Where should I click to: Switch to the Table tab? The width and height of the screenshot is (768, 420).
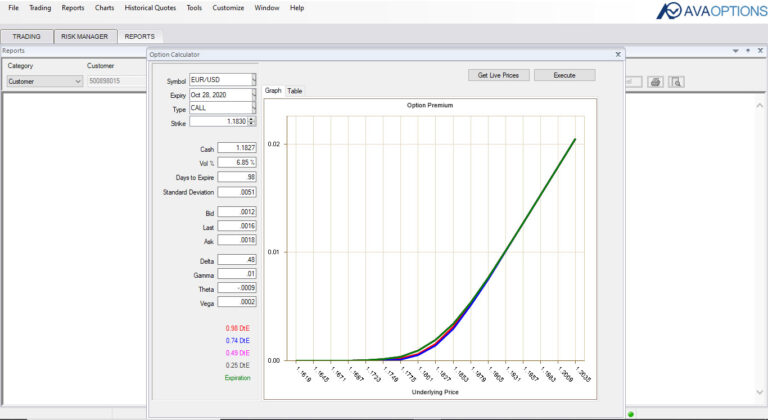(294, 91)
